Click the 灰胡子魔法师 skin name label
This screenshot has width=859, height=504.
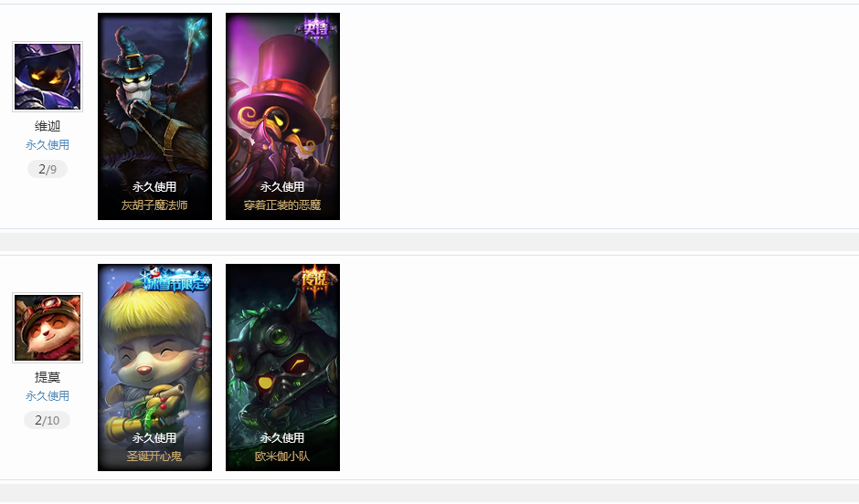click(x=154, y=205)
